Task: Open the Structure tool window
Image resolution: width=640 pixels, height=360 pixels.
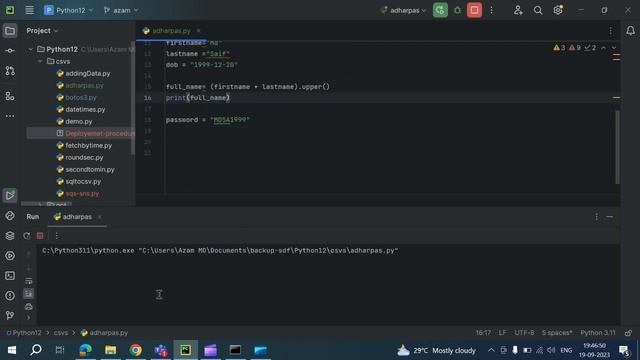Action: point(10,96)
